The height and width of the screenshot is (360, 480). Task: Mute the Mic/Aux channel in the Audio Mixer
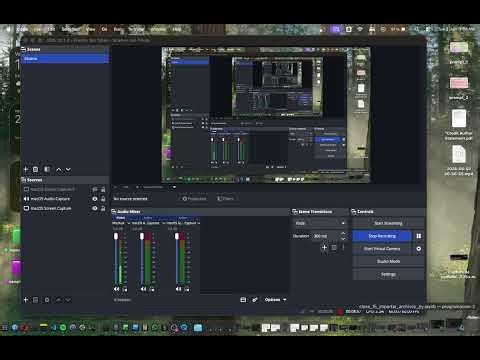coord(116,289)
